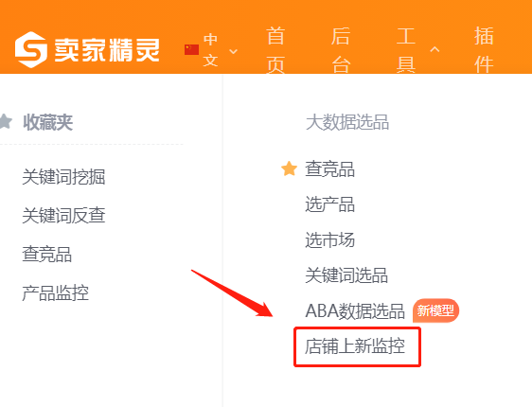The width and height of the screenshot is (532, 407).
Task: Choose 关键词选品 from 大数据选品 list
Action: (346, 275)
